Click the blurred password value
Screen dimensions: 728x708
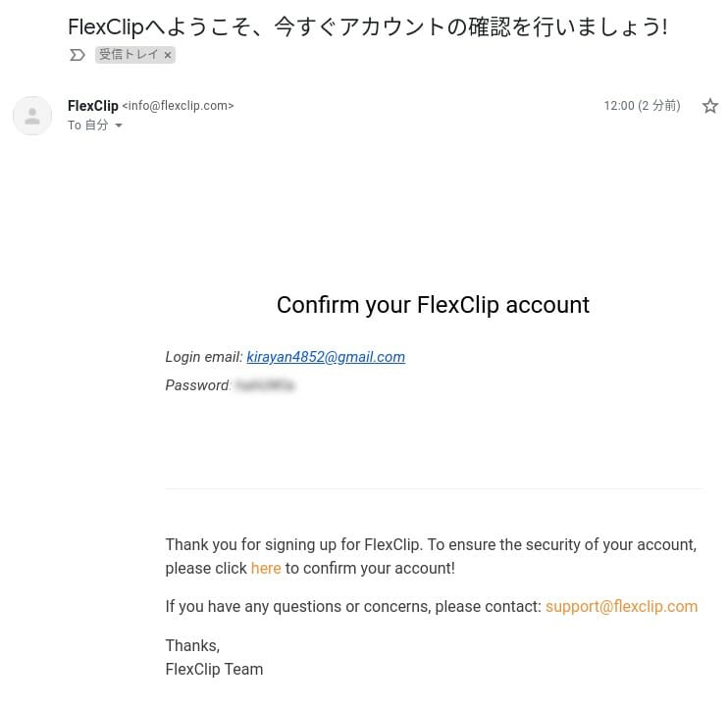click(265, 385)
